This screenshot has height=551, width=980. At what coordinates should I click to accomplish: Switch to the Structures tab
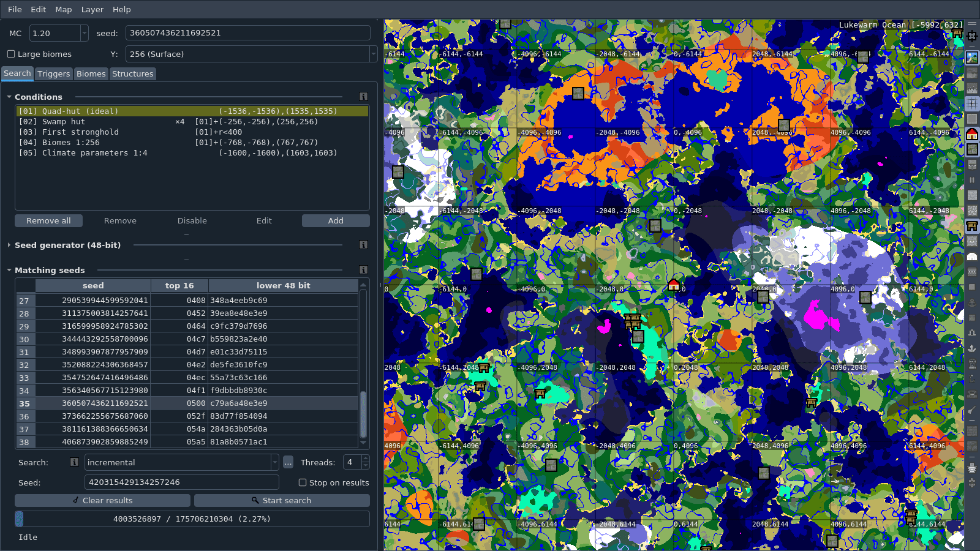pos(133,73)
